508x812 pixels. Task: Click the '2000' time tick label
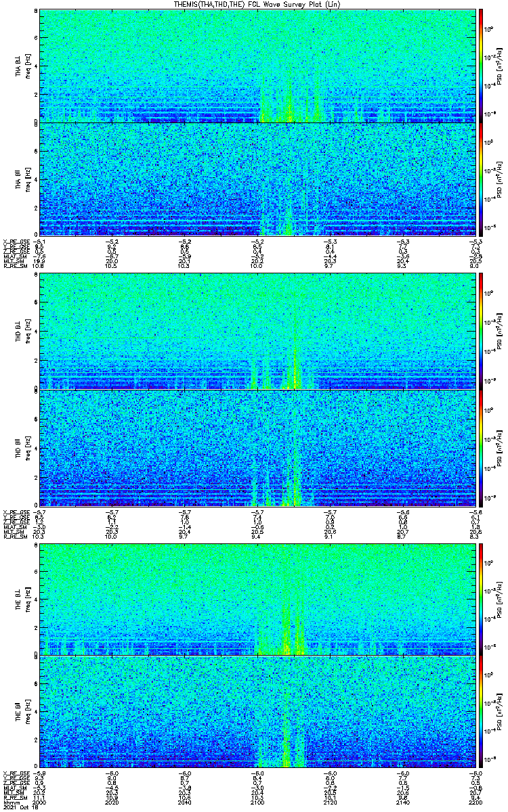[x=39, y=803]
